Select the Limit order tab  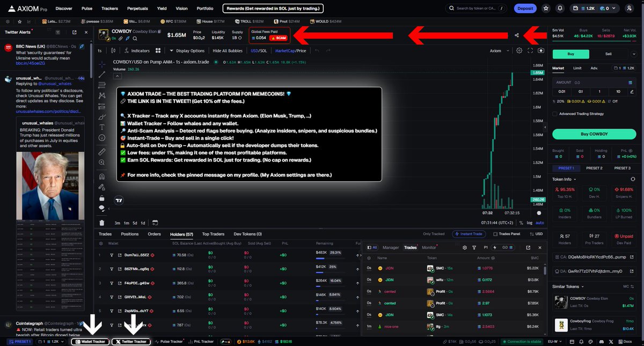(x=577, y=68)
